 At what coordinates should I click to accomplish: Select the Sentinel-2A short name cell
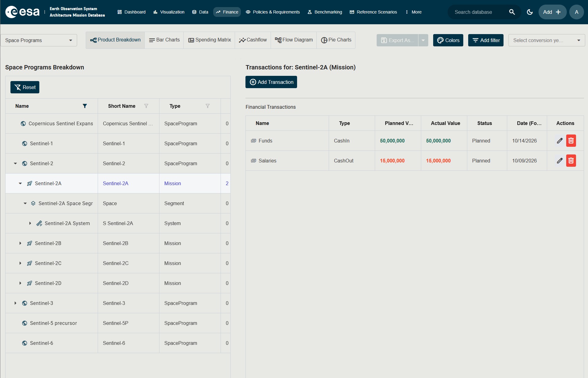[x=128, y=183]
